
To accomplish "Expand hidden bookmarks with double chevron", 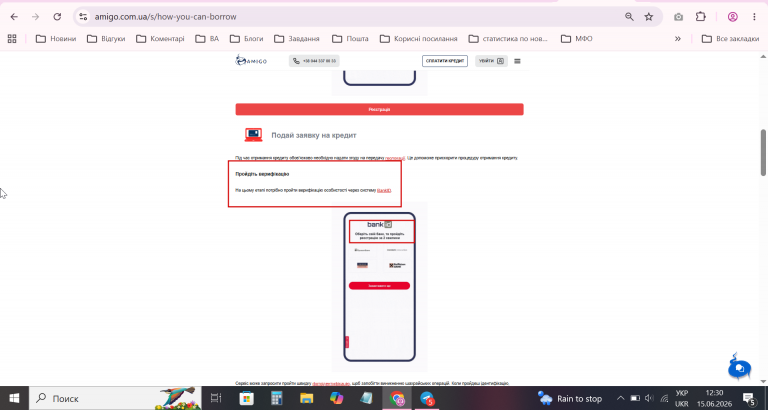I will 678,39.
